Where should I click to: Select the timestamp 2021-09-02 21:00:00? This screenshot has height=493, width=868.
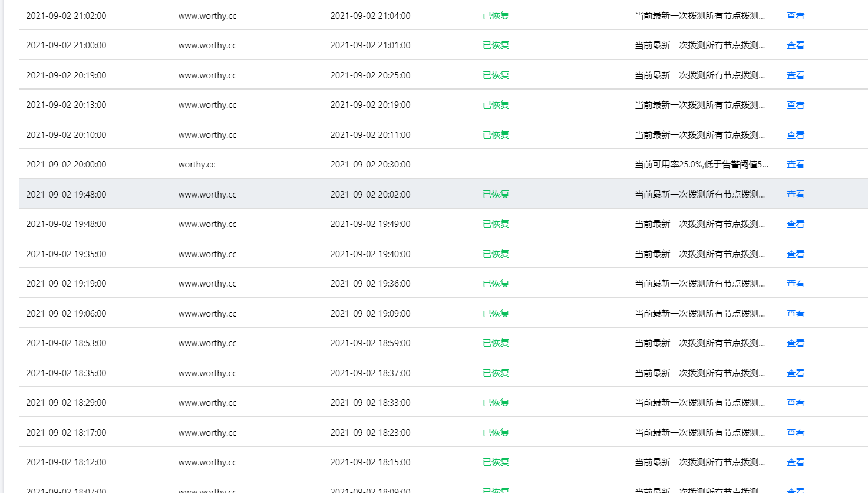pyautogui.click(x=66, y=45)
